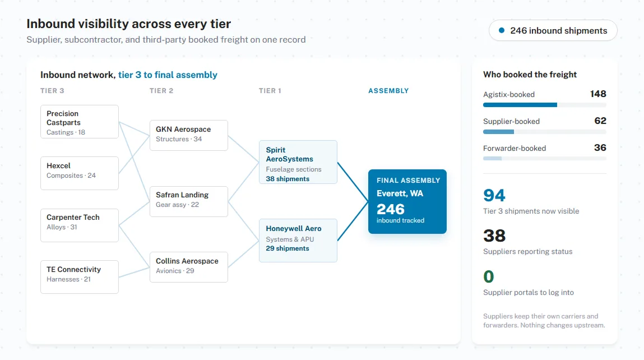Click the 'Suppliers keep their own carriers' note
Screen dimensions: 644x360
544,321
